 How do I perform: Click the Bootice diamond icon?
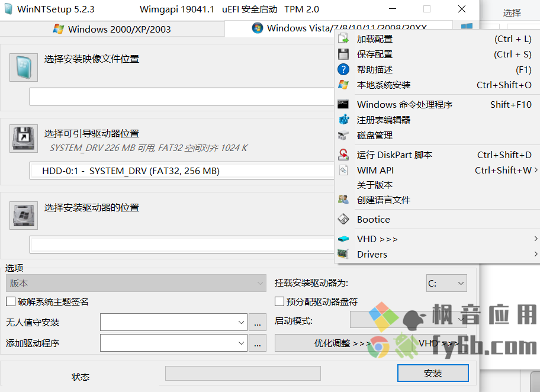343,219
